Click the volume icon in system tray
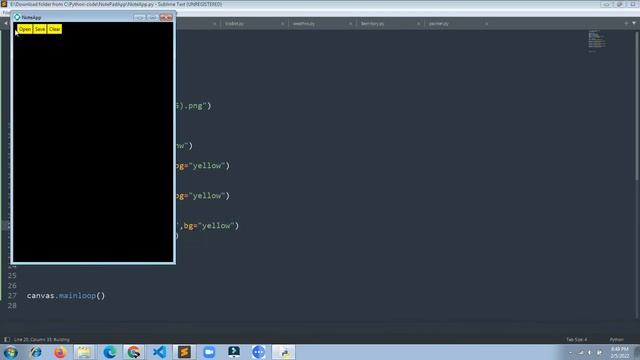Viewport: 640px width, 360px height. click(590, 352)
